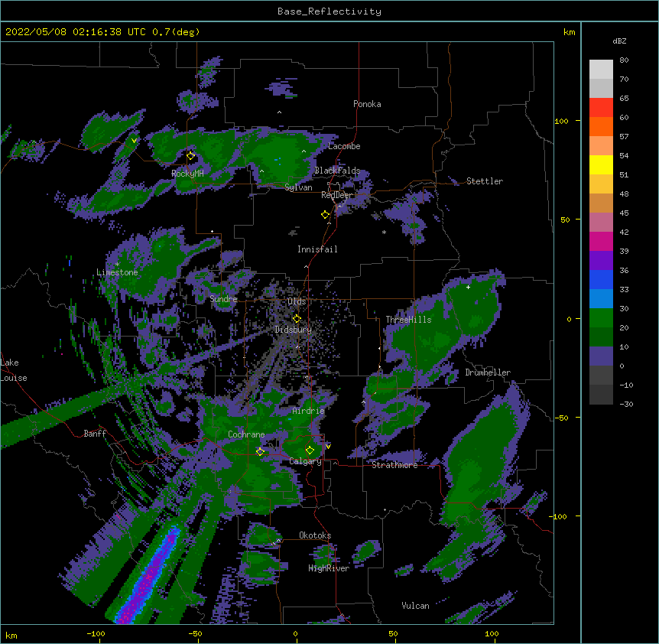
Task: Click the 100 tick on right km axis
Action: pos(561,121)
